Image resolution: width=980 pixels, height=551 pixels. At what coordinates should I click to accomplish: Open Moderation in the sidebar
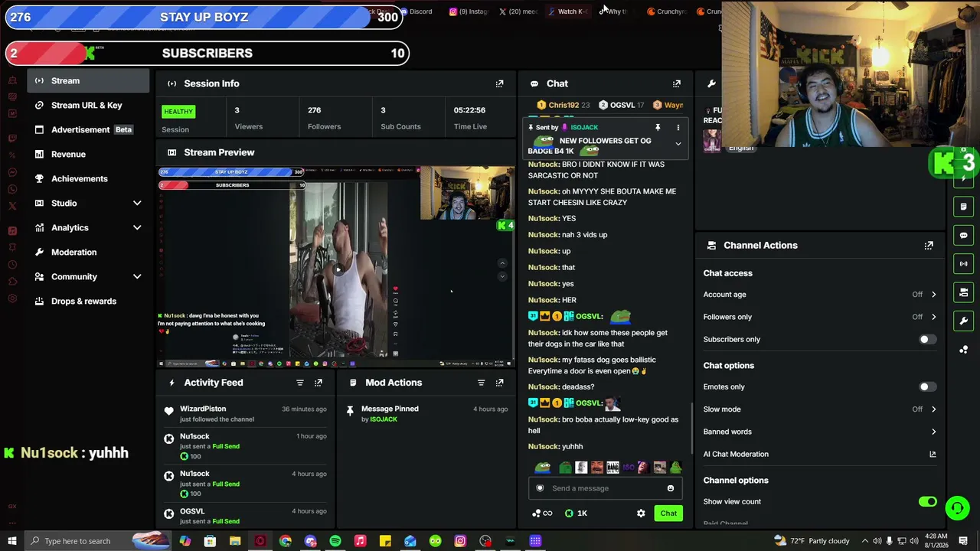(88, 252)
